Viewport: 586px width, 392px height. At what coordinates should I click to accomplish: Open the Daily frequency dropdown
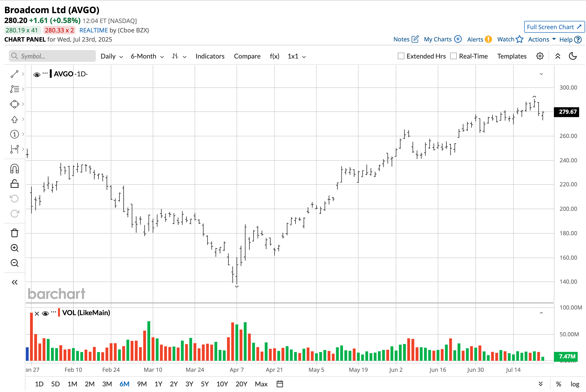[x=112, y=56]
